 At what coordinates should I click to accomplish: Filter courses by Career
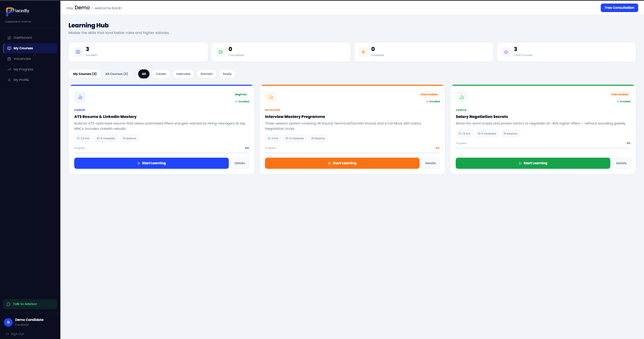coord(161,74)
